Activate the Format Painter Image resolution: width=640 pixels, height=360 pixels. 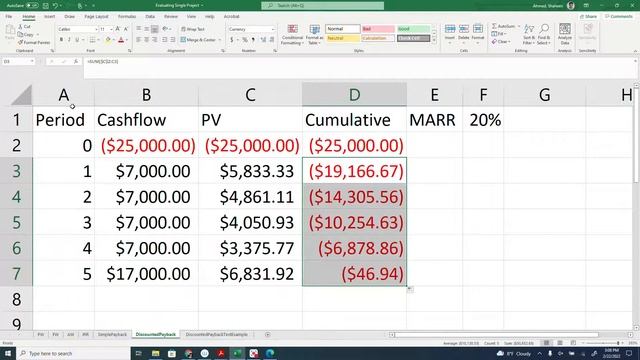[x=34, y=42]
